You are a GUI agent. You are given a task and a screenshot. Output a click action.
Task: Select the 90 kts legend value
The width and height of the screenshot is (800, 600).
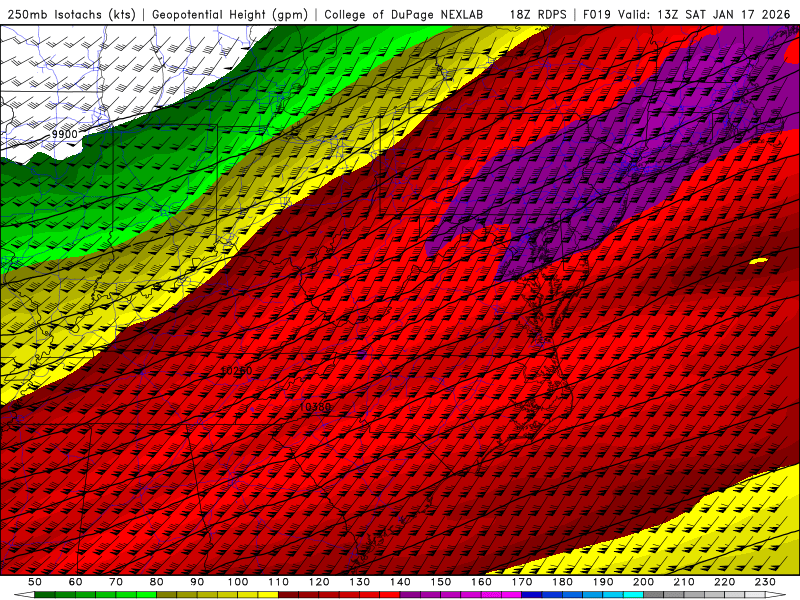pos(197,582)
